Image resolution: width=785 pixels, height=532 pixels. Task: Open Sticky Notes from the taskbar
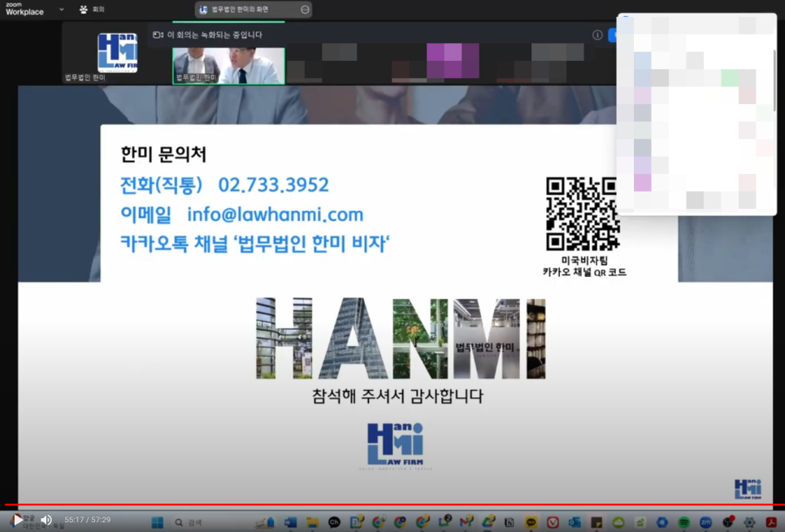coord(596,522)
